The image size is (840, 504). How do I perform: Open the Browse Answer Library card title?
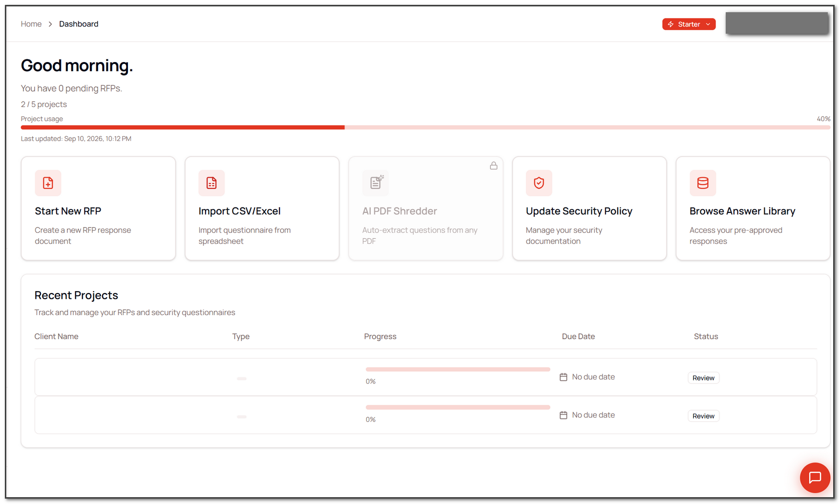(742, 211)
